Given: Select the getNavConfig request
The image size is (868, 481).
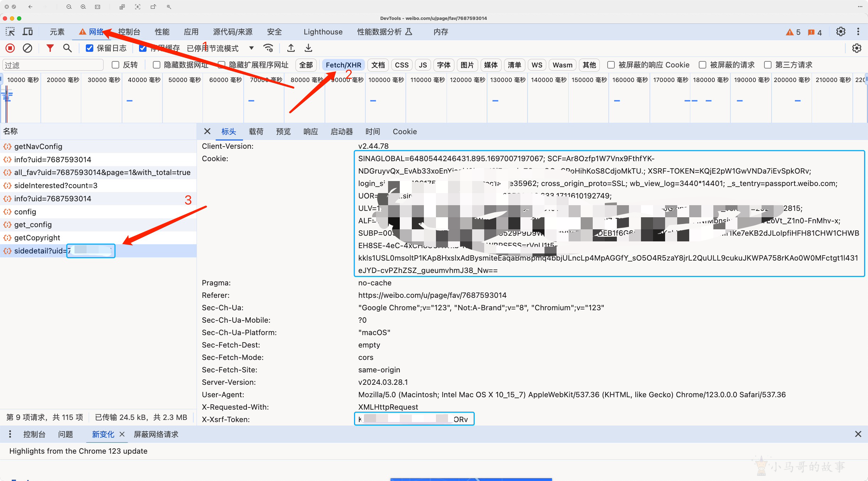Looking at the screenshot, I should coord(98,146).
